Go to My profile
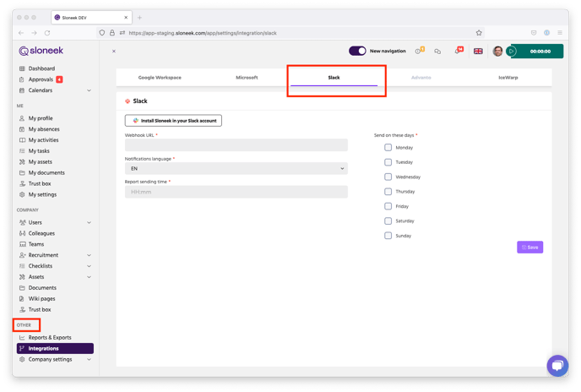 pyautogui.click(x=41, y=118)
